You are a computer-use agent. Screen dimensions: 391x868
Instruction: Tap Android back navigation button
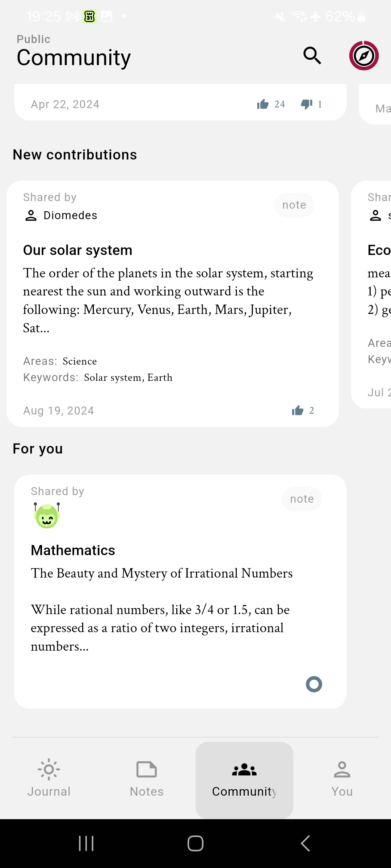click(305, 843)
